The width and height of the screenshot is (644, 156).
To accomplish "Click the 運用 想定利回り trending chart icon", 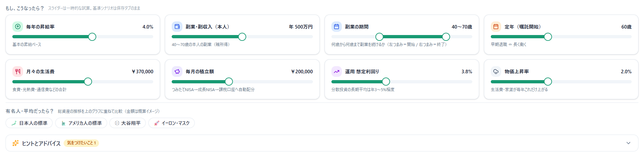I will (x=337, y=71).
